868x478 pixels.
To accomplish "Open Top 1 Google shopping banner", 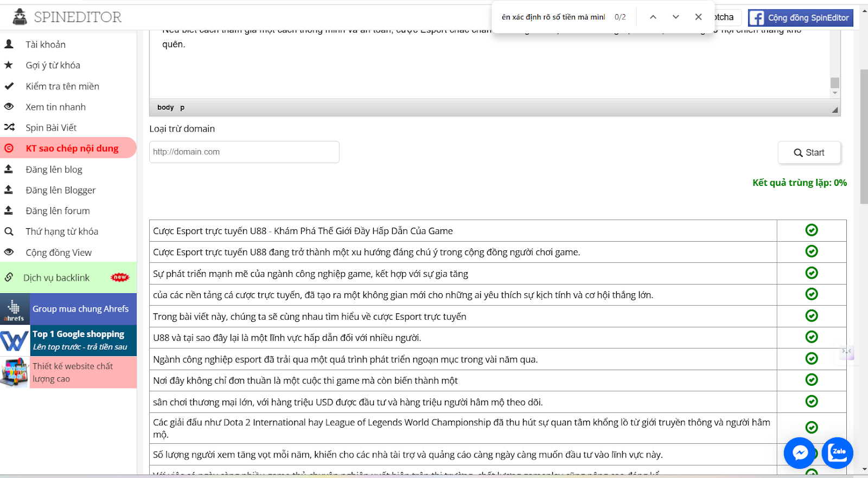I will point(68,340).
